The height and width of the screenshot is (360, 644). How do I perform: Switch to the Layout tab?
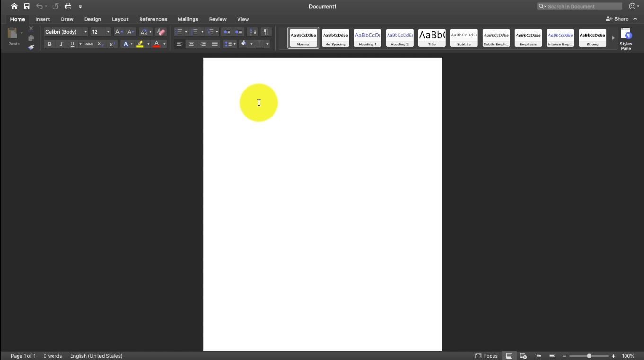(x=120, y=19)
